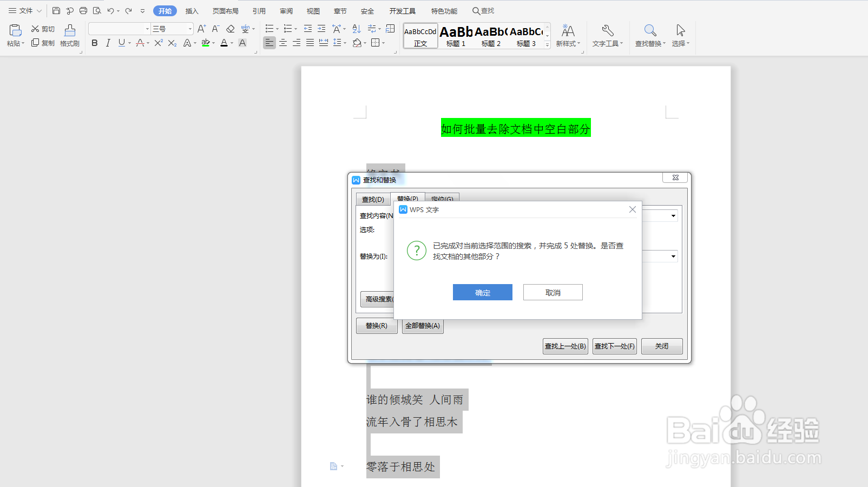Click the Justify alignment icon
Screen dimensions: 868x487
(x=310, y=43)
